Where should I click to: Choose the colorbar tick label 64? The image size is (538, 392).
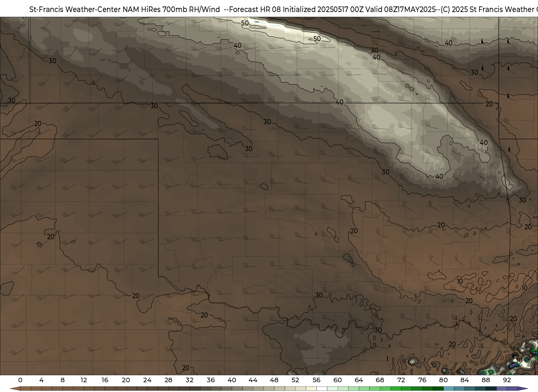pyautogui.click(x=359, y=380)
